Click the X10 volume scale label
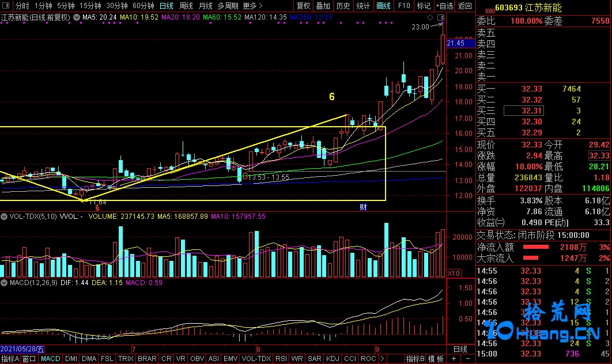This screenshot has width=612, height=364. tap(454, 273)
